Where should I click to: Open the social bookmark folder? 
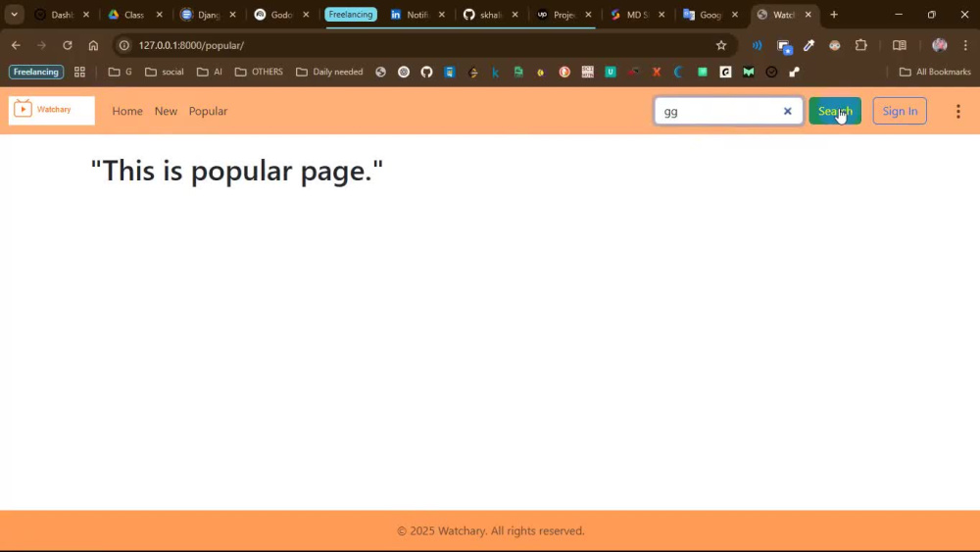click(x=165, y=72)
